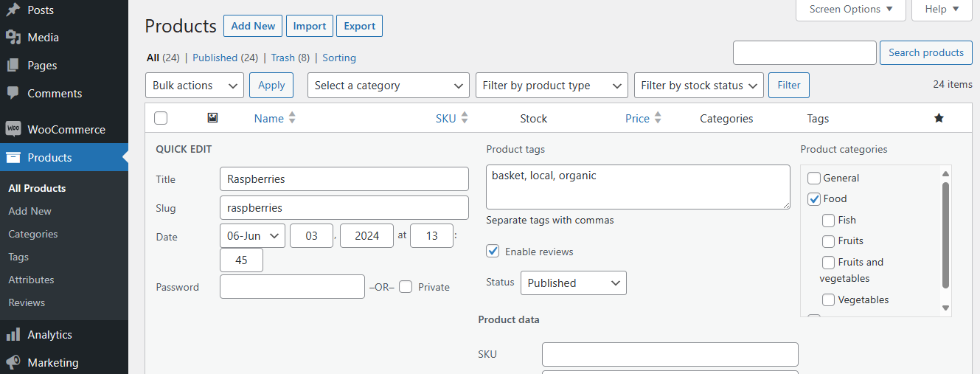
Task: Click the Product categories list scrollbar
Action: tap(945, 236)
